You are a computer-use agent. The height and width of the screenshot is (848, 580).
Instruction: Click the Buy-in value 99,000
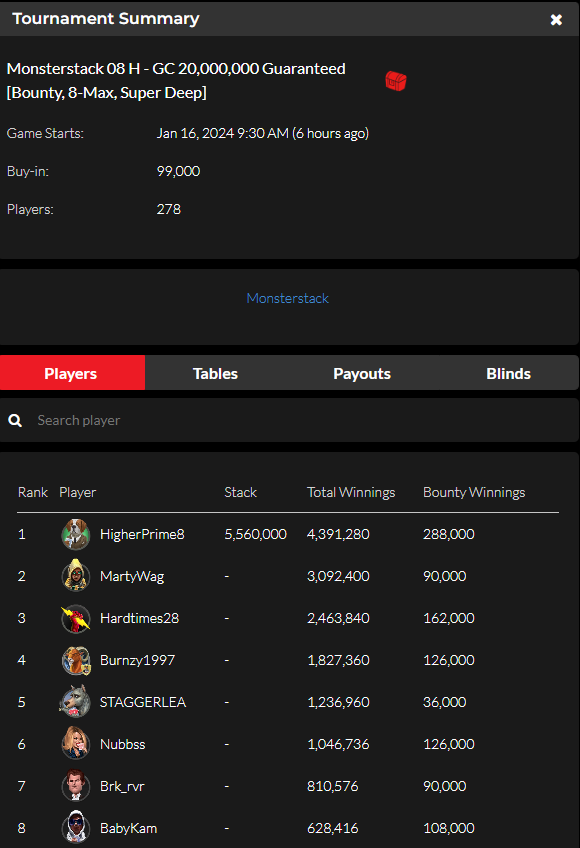coord(179,171)
